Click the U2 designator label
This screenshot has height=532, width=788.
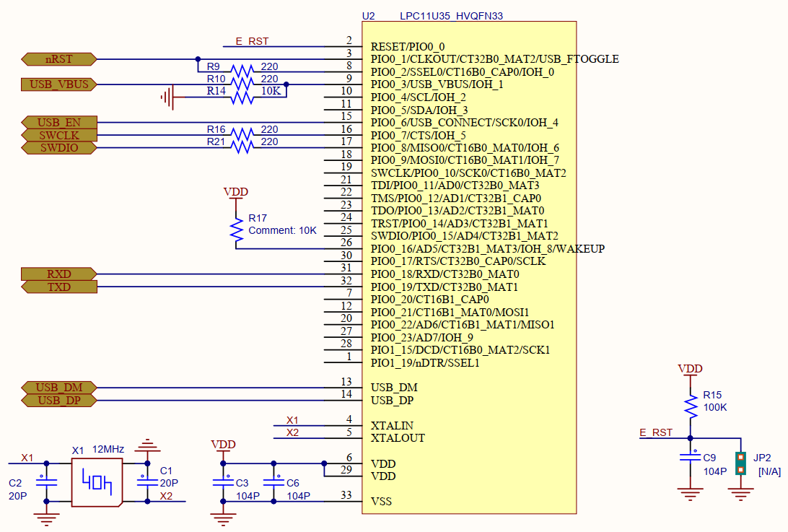(368, 16)
